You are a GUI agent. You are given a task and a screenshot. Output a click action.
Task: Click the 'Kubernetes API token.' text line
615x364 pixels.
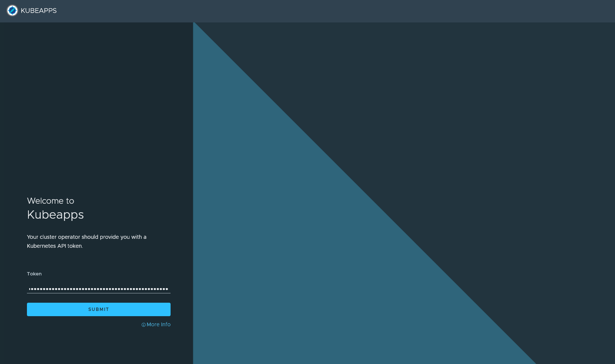[55, 246]
